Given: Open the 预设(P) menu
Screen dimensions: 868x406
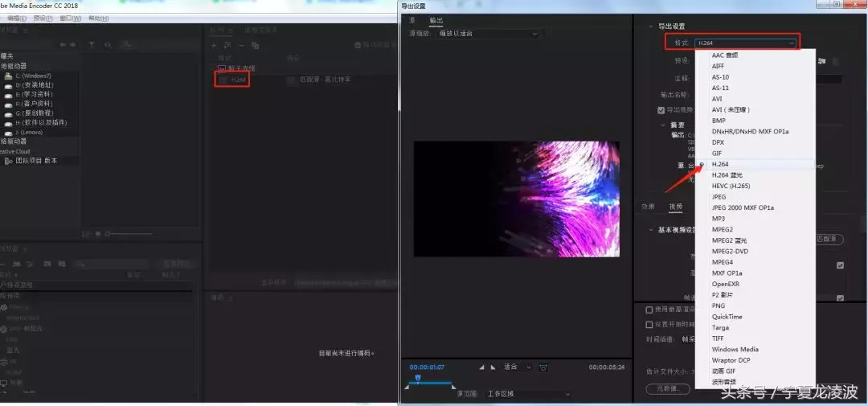Looking at the screenshot, I should pos(43,18).
